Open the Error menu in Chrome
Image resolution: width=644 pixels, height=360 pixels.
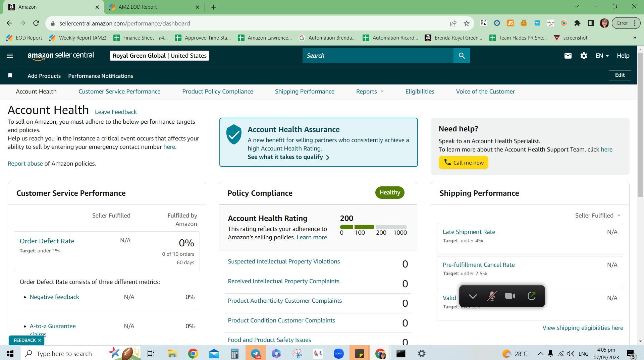(x=626, y=23)
